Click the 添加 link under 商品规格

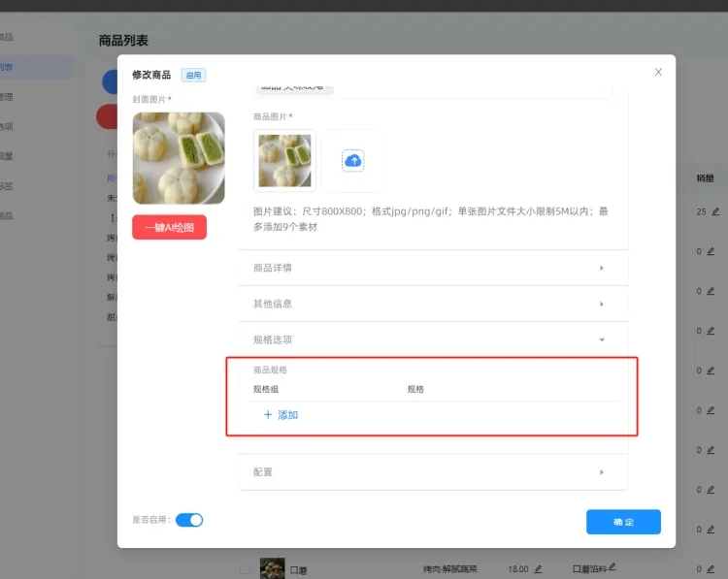pos(287,415)
